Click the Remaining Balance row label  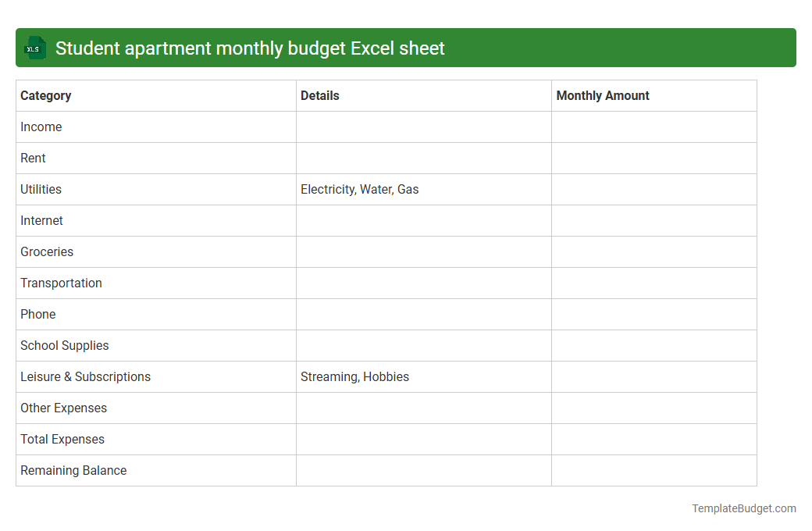(73, 470)
